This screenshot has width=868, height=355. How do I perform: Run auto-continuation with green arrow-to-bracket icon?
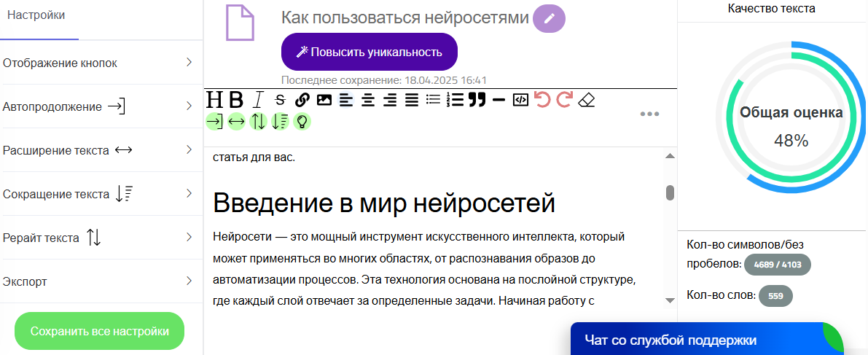click(x=214, y=121)
